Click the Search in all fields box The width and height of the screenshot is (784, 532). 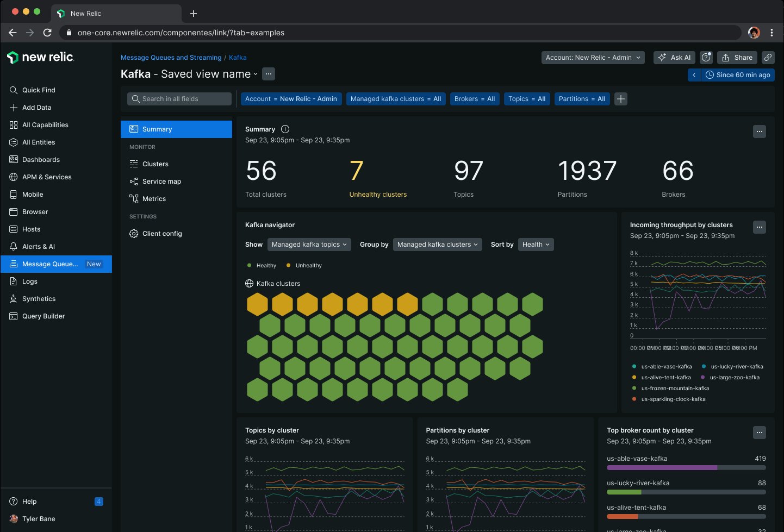(179, 99)
